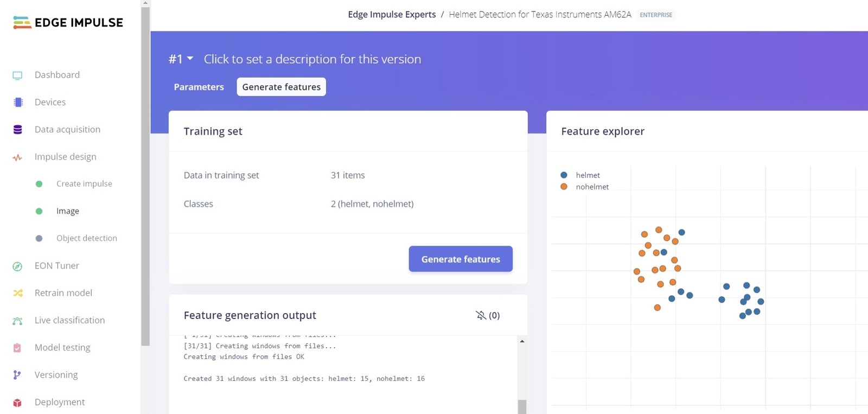Click the blue Generate features button
The width and height of the screenshot is (868, 414).
[x=461, y=259]
